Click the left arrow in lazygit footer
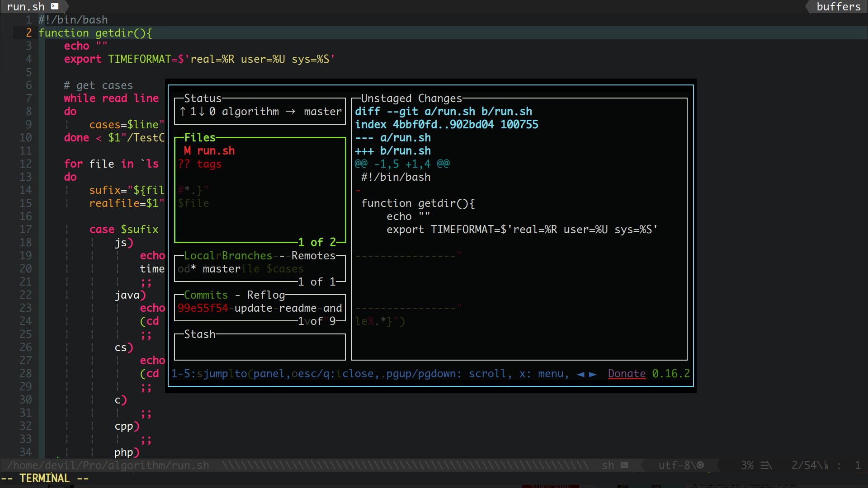This screenshot has width=868, height=488. click(580, 374)
